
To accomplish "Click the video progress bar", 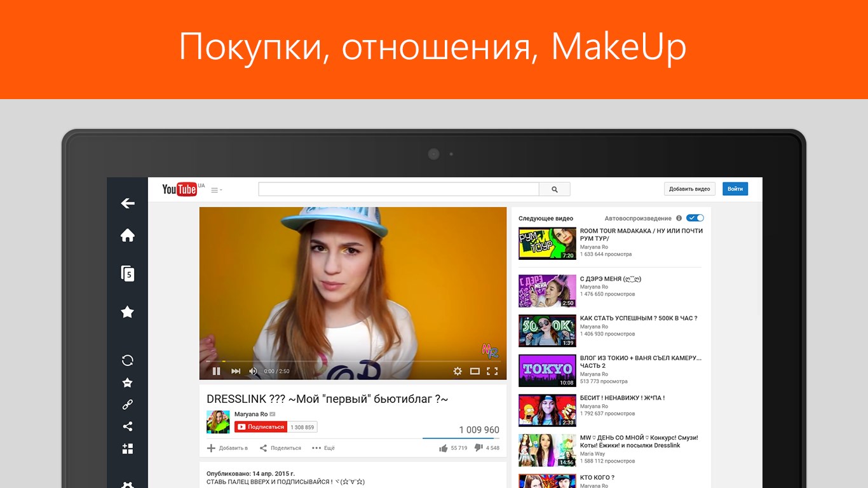I will click(x=353, y=362).
